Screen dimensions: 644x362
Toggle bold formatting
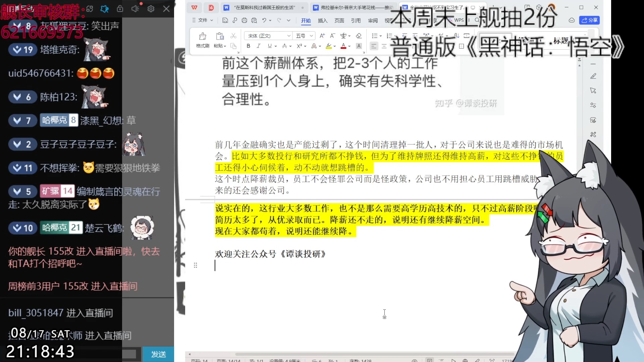(x=248, y=46)
